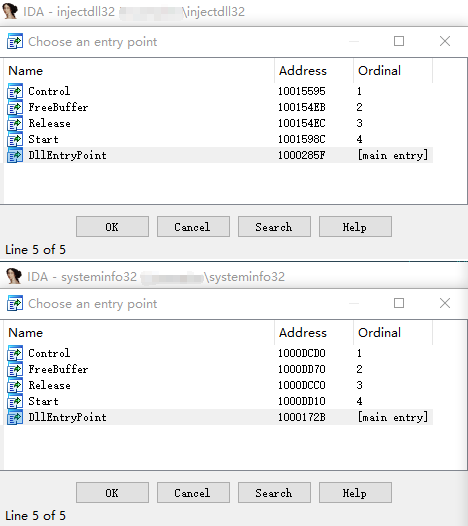Close the lower 'Choose an entry point' dialog
The height and width of the screenshot is (526, 468).
click(x=445, y=303)
